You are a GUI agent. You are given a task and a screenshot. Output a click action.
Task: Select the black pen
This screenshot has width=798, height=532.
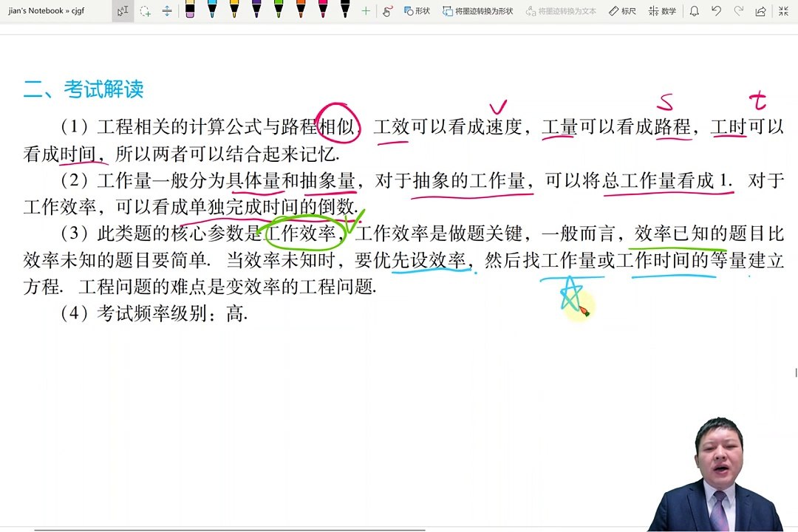[x=345, y=10]
